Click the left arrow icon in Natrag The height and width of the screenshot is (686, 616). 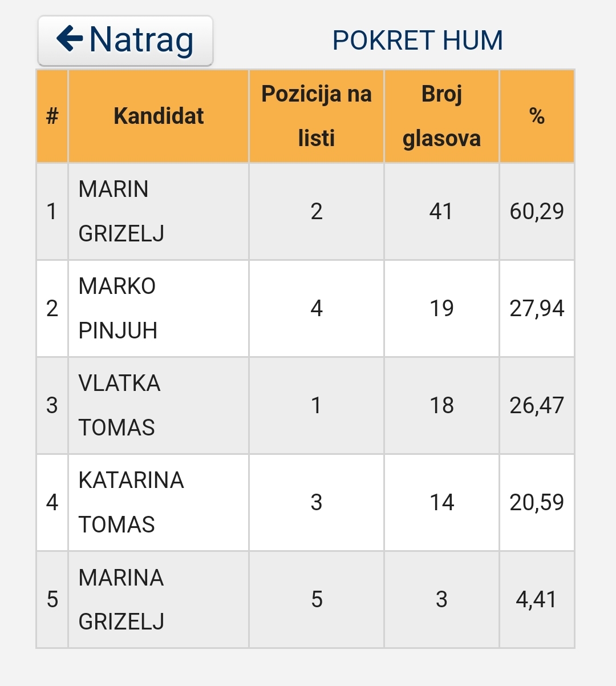[70, 39]
